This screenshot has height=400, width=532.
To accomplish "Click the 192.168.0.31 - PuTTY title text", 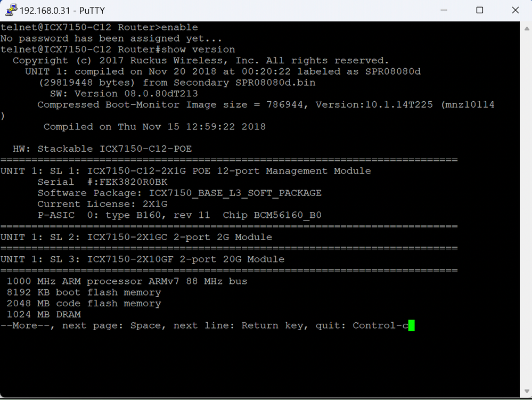I will (55, 10).
